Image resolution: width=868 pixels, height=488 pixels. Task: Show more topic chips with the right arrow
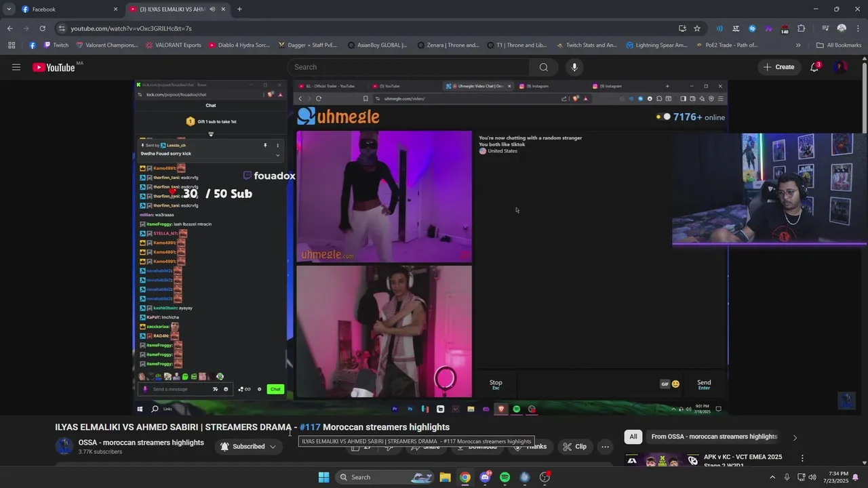795,437
